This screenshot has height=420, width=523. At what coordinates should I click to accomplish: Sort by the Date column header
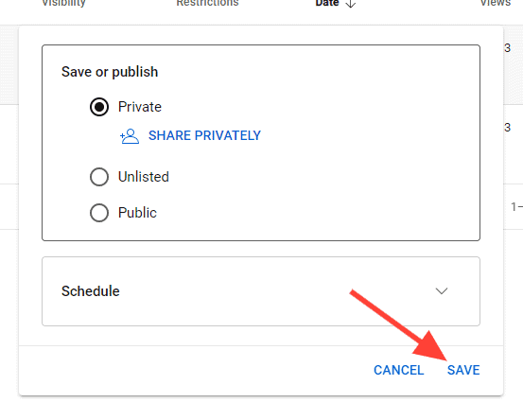click(327, 4)
